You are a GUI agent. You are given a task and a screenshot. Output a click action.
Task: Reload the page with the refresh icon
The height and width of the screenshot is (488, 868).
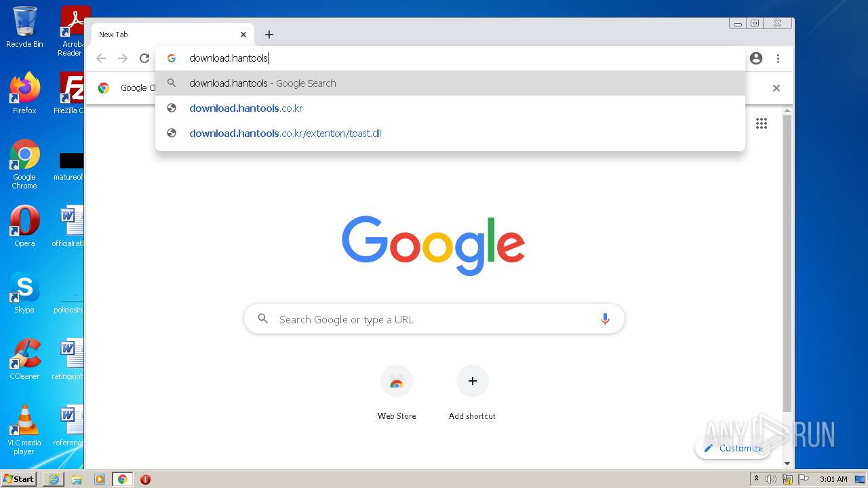point(144,58)
